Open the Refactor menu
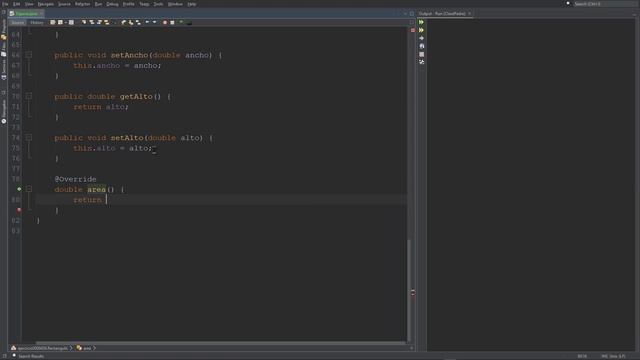 click(x=82, y=4)
